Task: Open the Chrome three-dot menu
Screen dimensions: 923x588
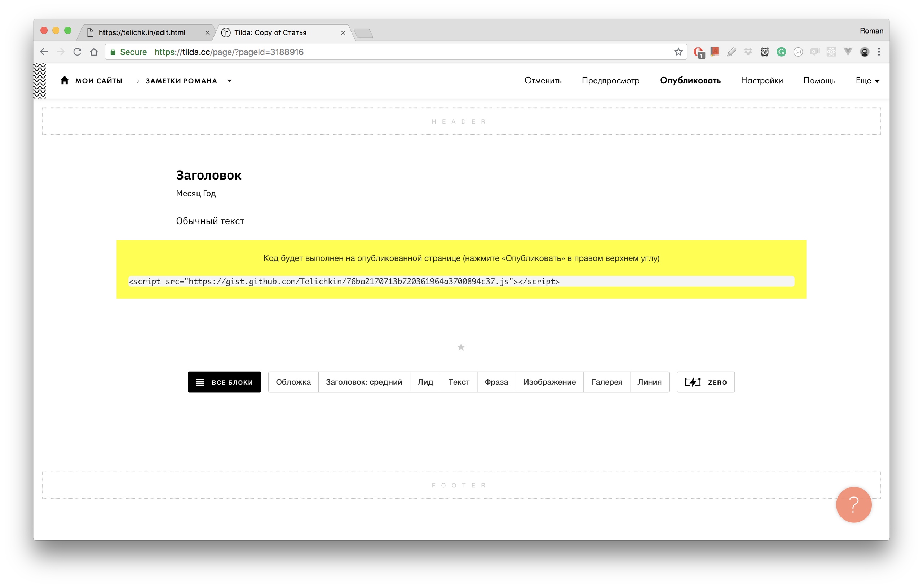Action: [879, 52]
